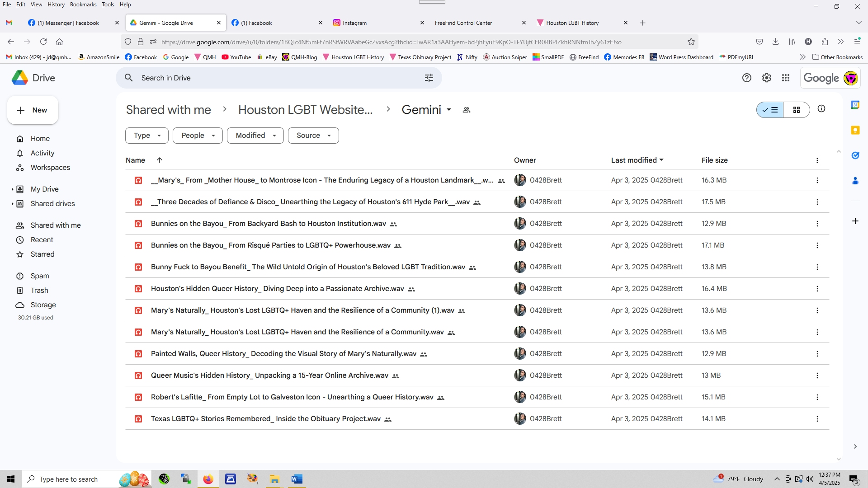
Task: Switch to list layout view
Action: [770, 110]
